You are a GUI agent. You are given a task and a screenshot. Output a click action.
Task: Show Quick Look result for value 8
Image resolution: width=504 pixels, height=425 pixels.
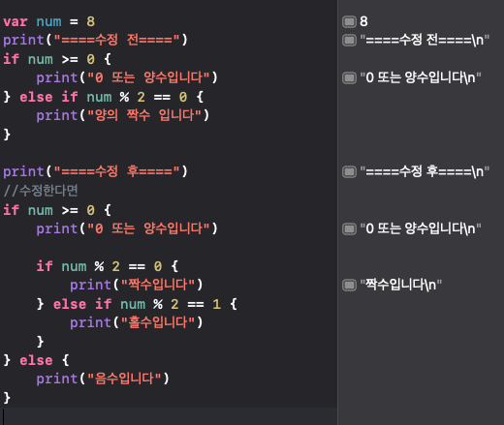pos(349,21)
